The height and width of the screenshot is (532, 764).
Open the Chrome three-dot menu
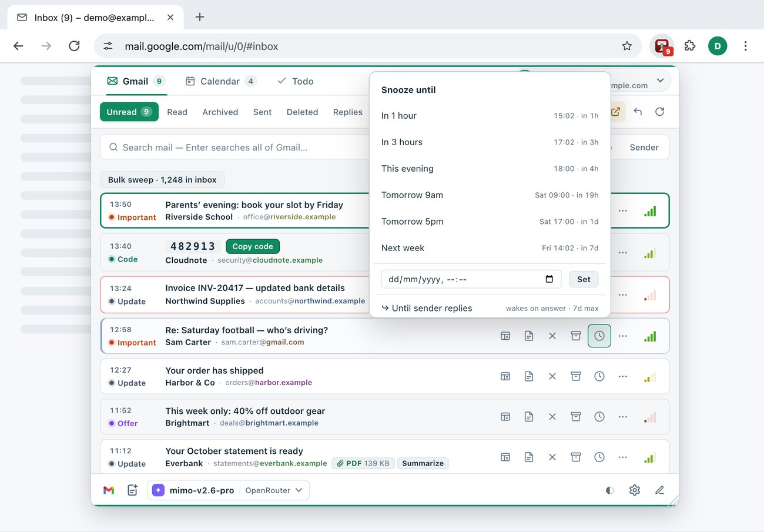point(745,46)
